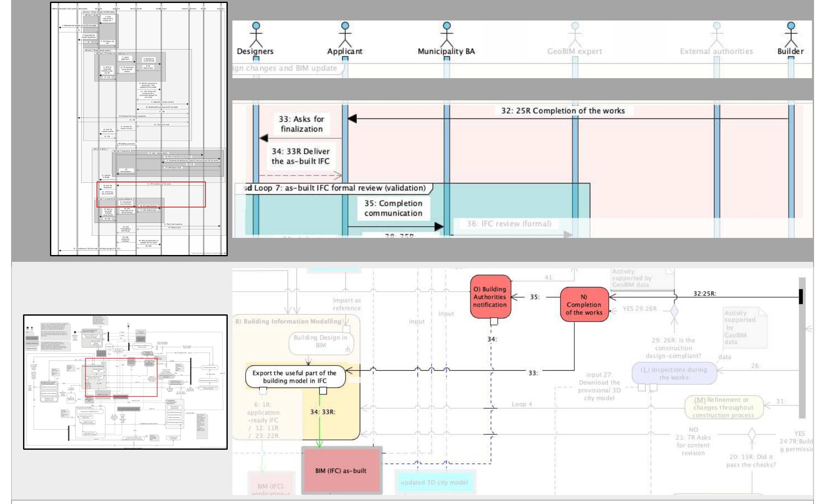This screenshot has width=820, height=504.
Task: Click 'input 27: Download the provisional 3D city model' label
Action: [599, 386]
